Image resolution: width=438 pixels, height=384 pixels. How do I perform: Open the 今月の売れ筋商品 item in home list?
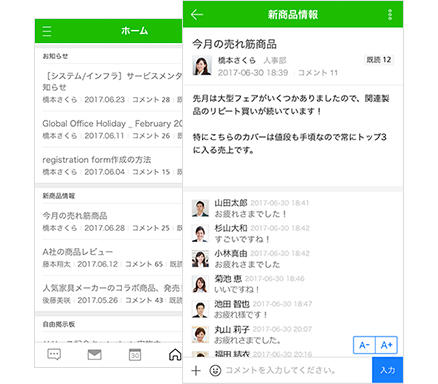pyautogui.click(x=112, y=221)
